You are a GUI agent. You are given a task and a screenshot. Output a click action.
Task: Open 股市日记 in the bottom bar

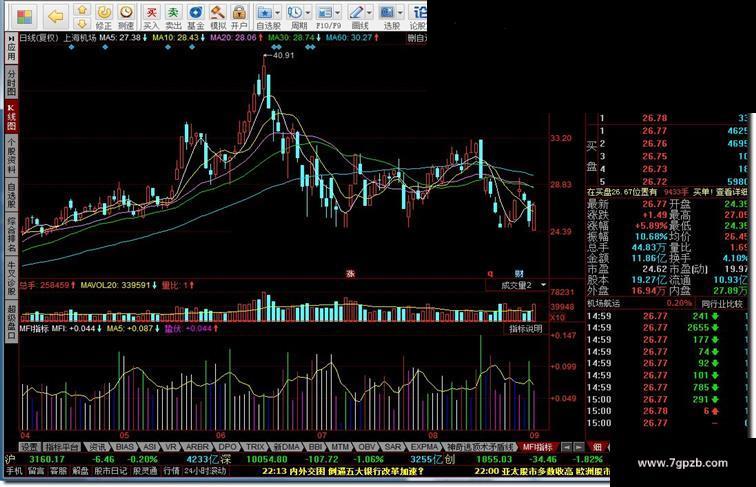click(110, 471)
